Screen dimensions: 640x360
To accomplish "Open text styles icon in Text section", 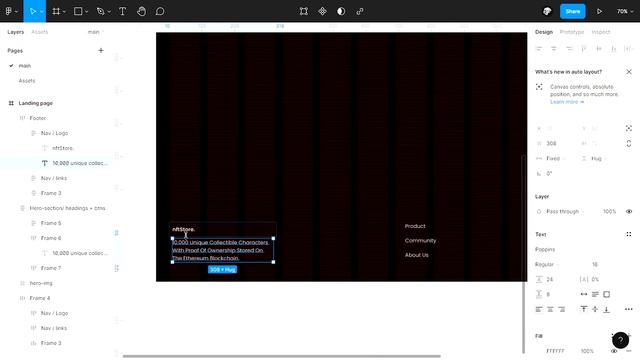I will point(629,234).
